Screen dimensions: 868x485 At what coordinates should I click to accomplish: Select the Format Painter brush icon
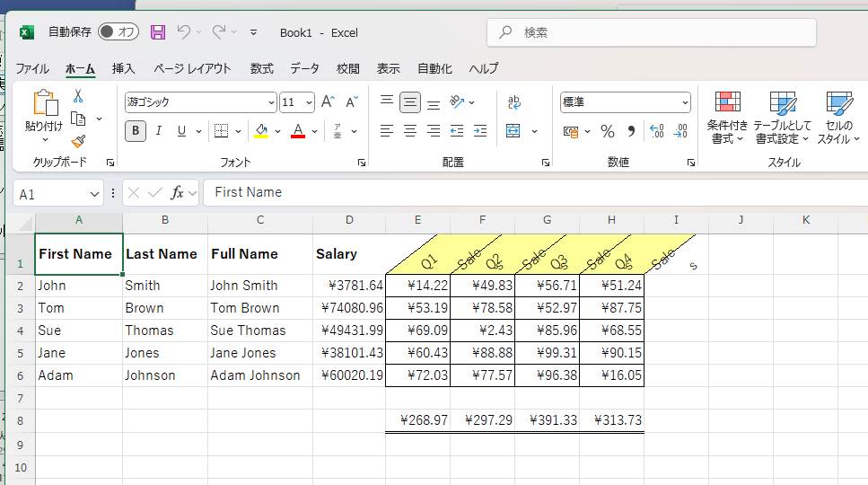click(x=78, y=141)
